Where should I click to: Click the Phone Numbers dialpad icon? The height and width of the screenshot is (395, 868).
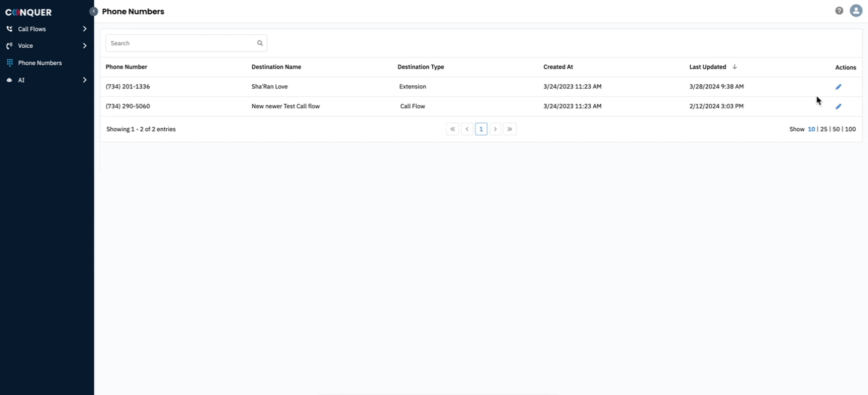pos(10,63)
